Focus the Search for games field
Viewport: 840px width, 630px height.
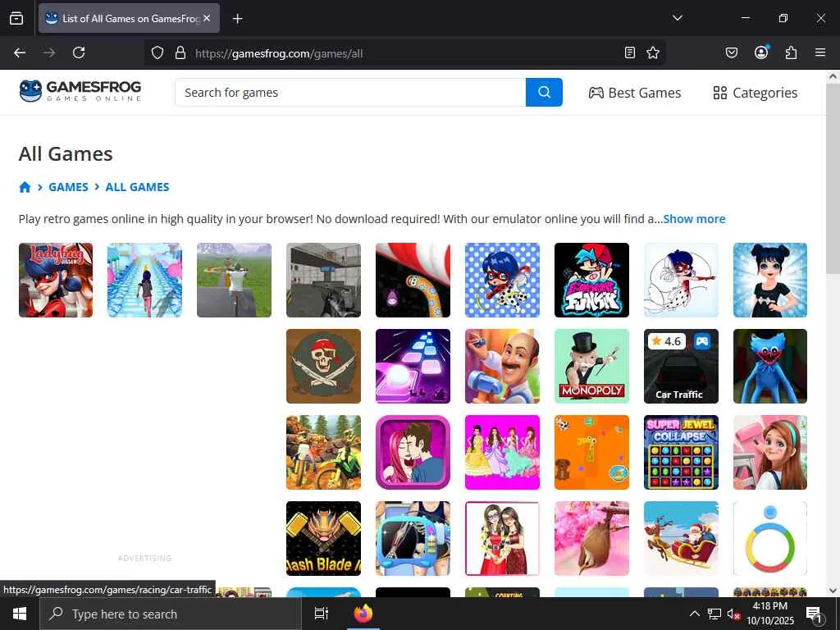pyautogui.click(x=350, y=92)
